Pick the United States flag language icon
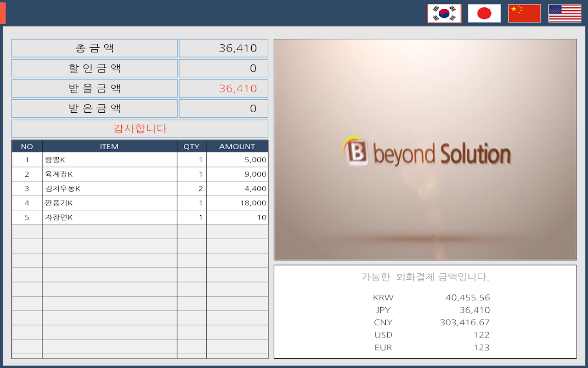Viewport: 588px width, 368px height. point(565,13)
